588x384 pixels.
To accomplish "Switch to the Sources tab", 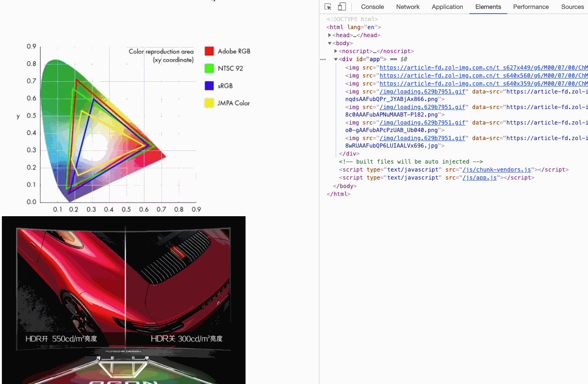I will (572, 7).
